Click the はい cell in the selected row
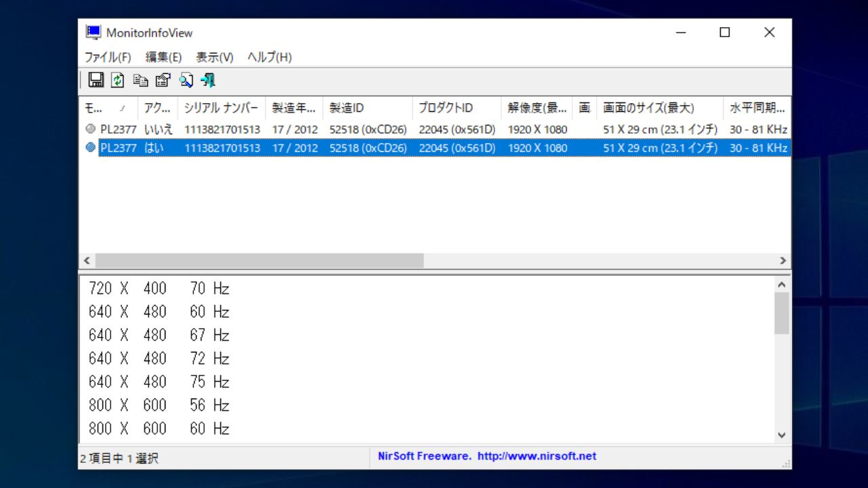868x488 pixels. 154,148
